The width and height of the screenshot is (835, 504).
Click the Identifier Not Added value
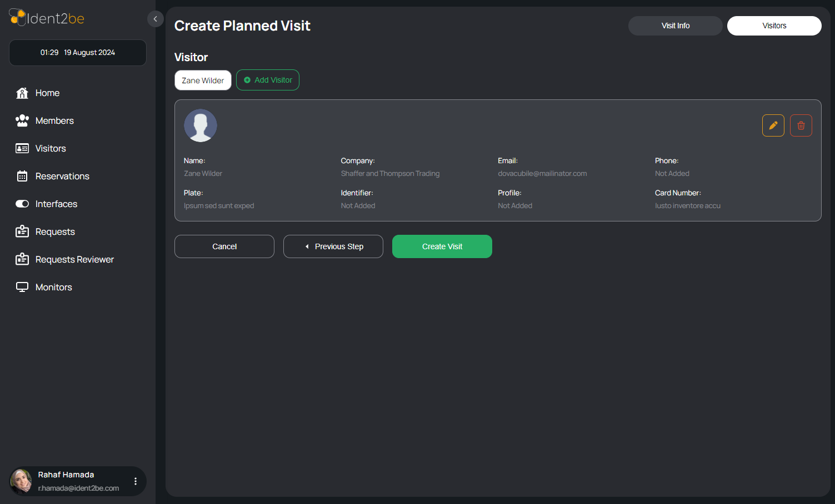pyautogui.click(x=358, y=206)
